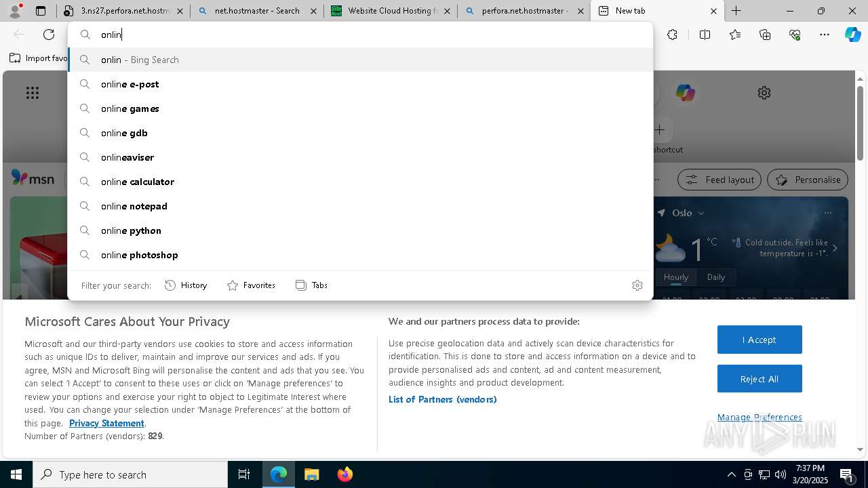Screen dimensions: 868x488
Task: Open Settings and more ellipsis menu
Action: click(825, 35)
